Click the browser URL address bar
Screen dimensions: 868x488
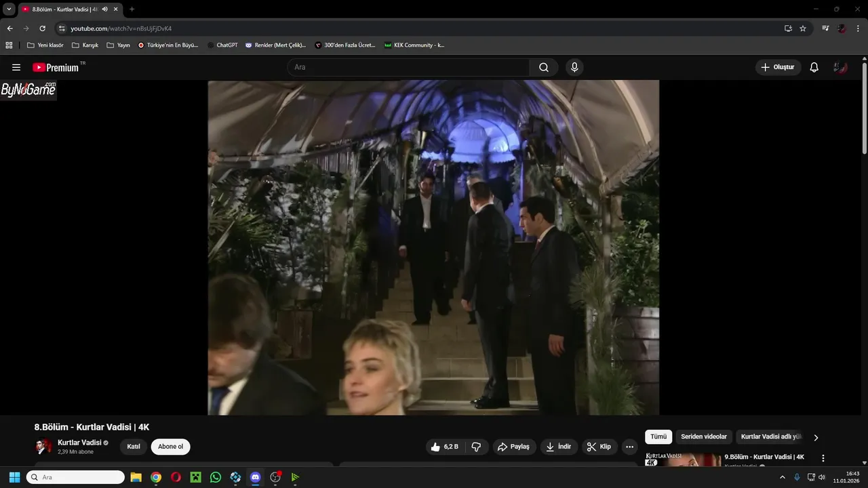(x=420, y=28)
